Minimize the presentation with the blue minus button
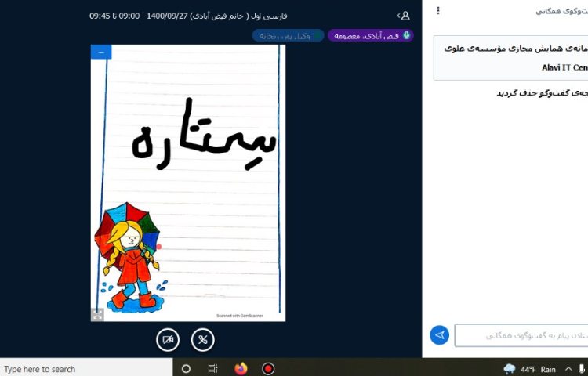588x376 pixels. [x=101, y=52]
